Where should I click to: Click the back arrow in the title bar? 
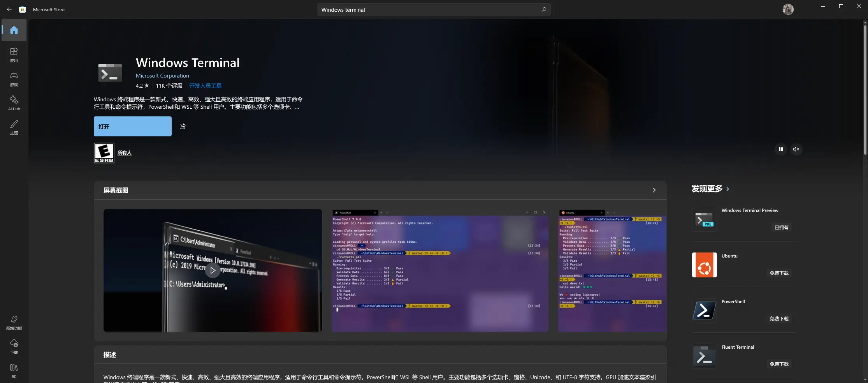(x=9, y=9)
